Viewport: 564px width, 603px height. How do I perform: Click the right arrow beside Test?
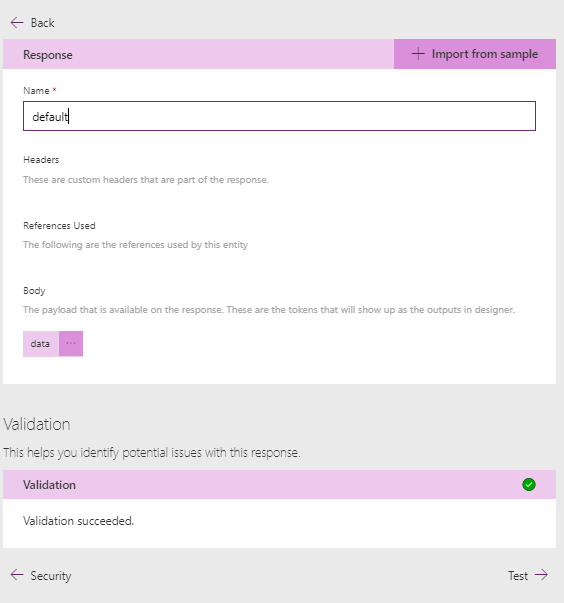[x=541, y=575]
